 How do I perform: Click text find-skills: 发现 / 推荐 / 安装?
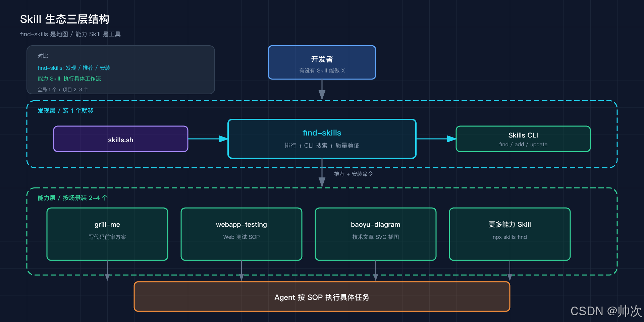point(74,68)
